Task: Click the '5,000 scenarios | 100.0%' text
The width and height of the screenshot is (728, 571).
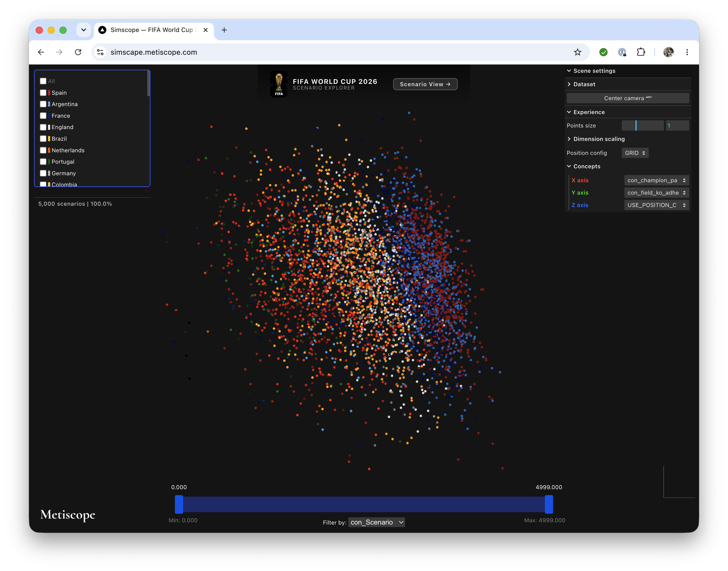Action: tap(75, 204)
